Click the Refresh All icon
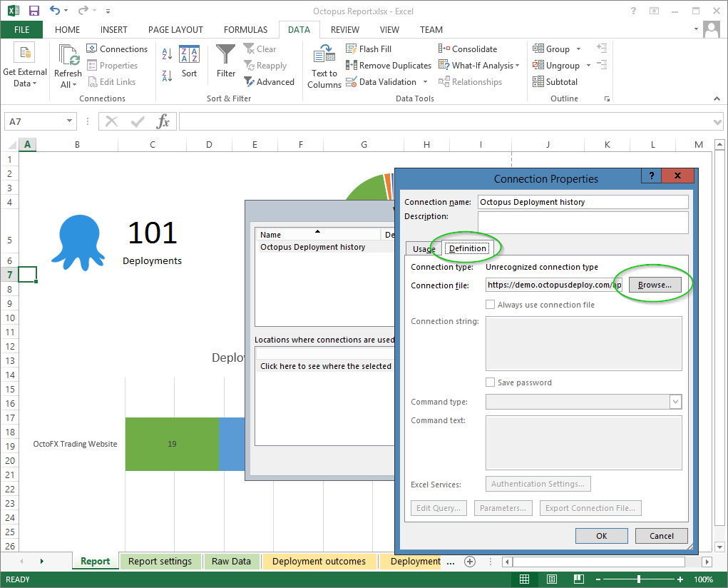 pos(68,56)
